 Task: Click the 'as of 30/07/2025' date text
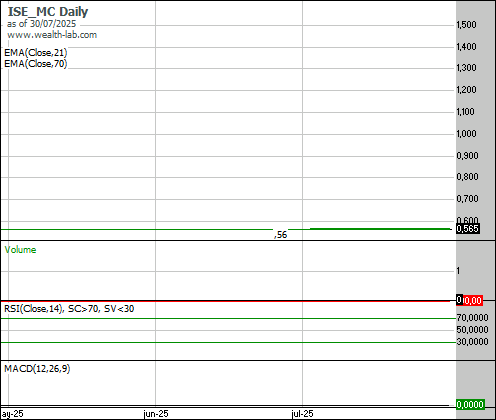tap(41, 24)
